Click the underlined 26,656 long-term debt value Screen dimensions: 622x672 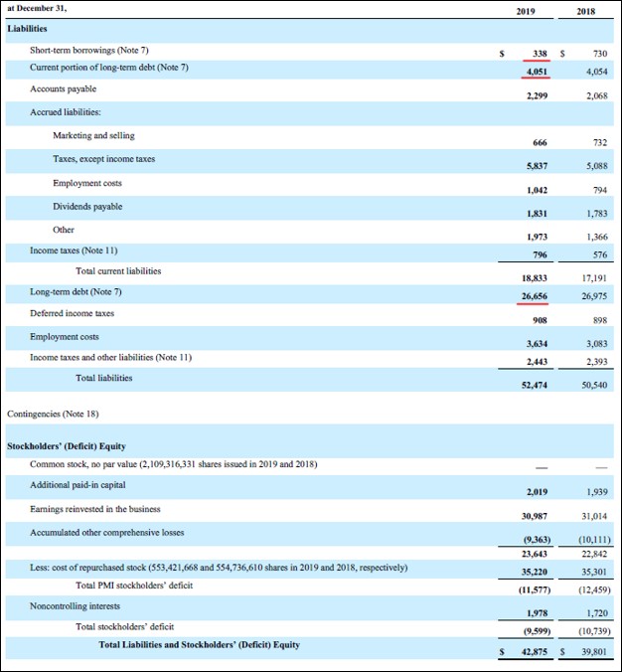(x=535, y=296)
